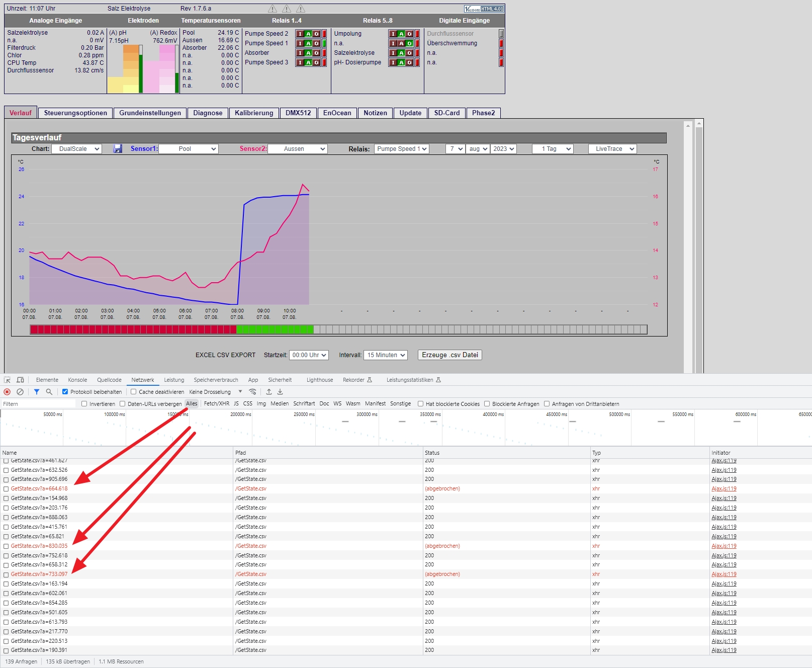Check the Invertieren filter option

84,404
